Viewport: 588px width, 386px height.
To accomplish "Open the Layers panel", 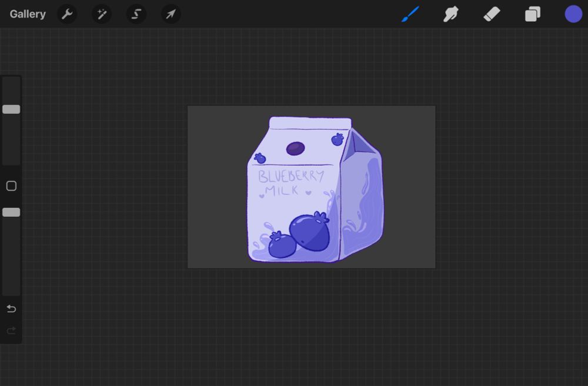I will click(532, 14).
